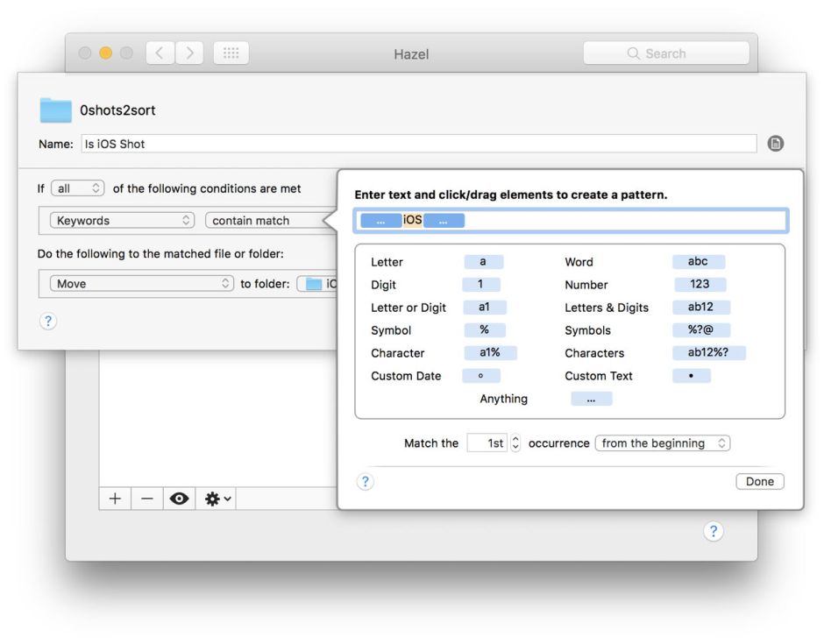
Task: Click the Search field in Hazel toolbar
Action: pyautogui.click(x=666, y=53)
